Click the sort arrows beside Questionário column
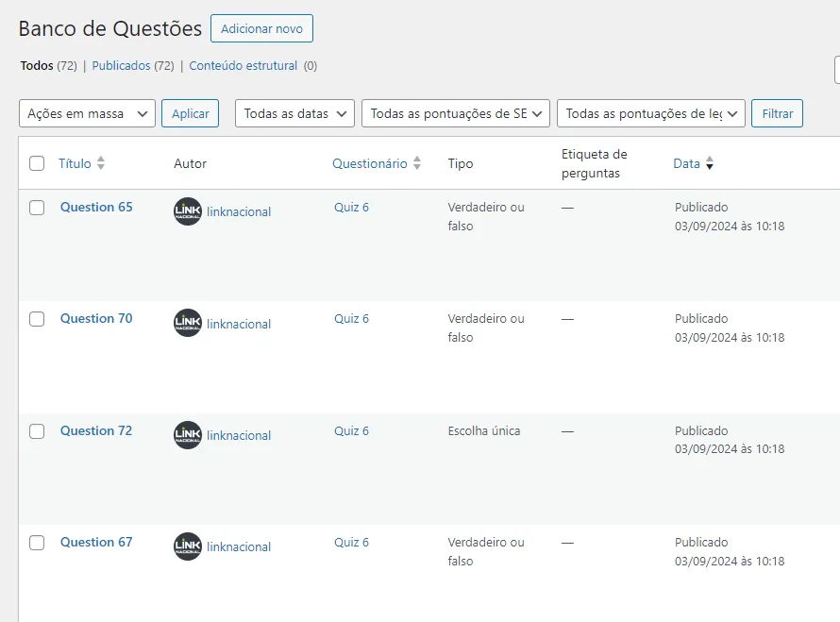Viewport: 840px width, 622px height. pos(417,163)
